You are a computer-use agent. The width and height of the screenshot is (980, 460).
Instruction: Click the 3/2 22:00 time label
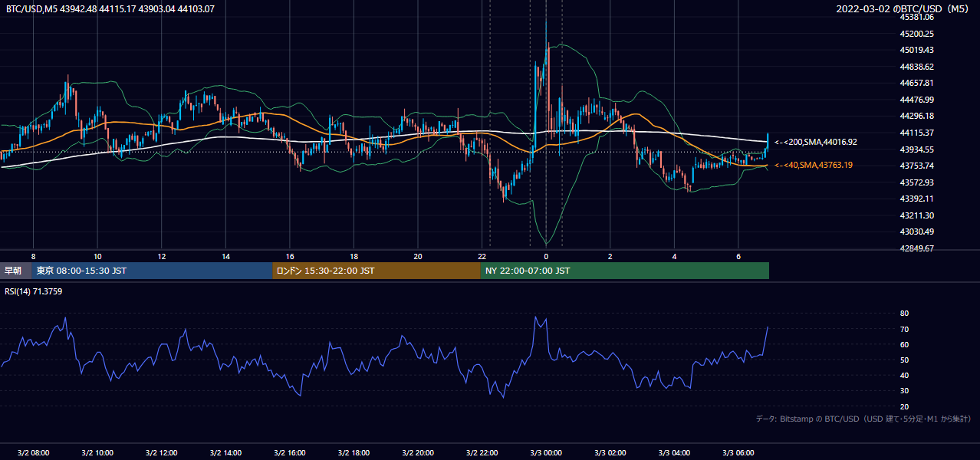pyautogui.click(x=482, y=452)
